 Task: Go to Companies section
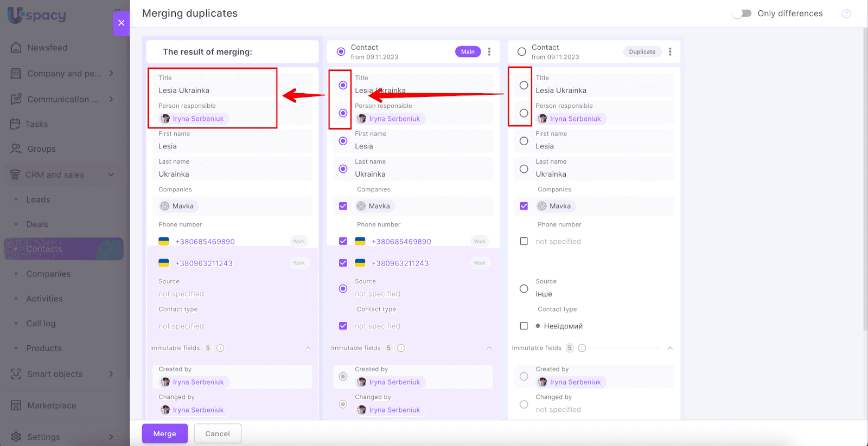click(x=48, y=274)
